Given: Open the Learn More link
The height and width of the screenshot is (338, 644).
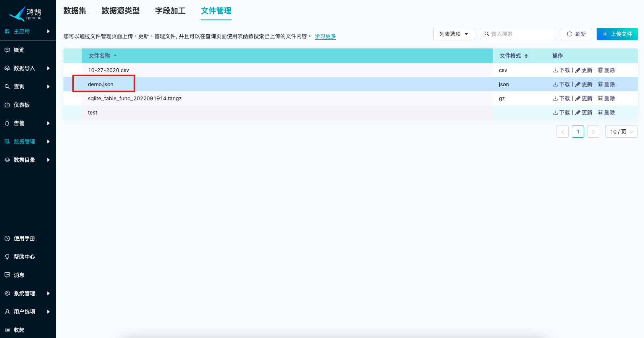Looking at the screenshot, I should (x=325, y=36).
